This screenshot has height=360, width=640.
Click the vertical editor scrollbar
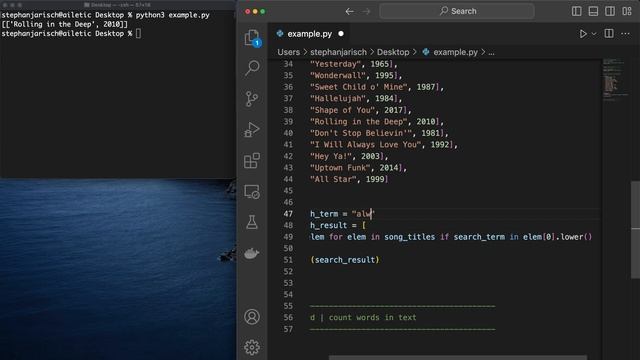point(635,230)
